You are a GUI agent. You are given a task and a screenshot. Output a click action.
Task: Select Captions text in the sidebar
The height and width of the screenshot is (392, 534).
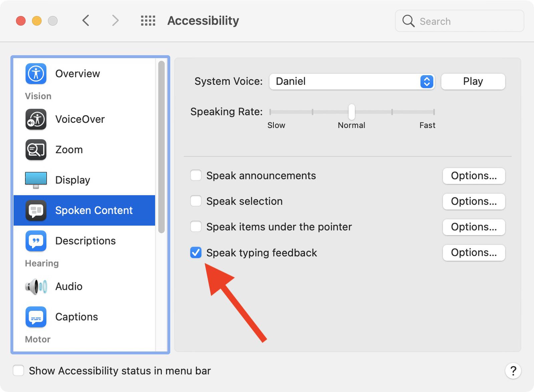pos(76,317)
